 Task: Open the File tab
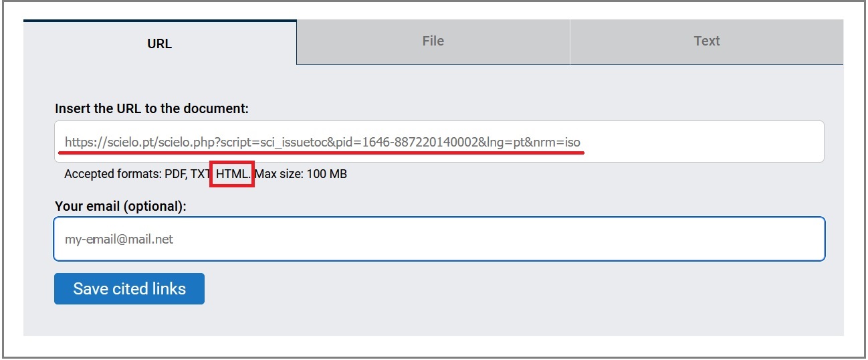(433, 41)
